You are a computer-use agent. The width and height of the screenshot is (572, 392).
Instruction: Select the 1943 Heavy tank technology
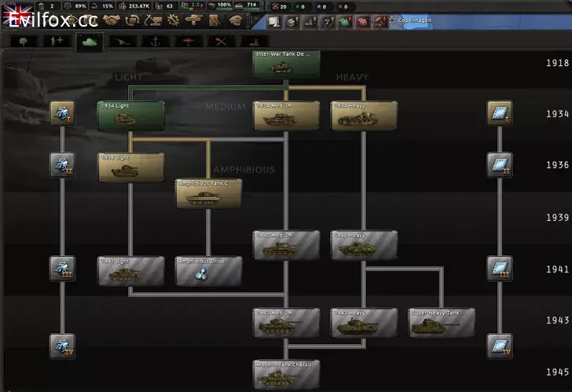(x=363, y=322)
